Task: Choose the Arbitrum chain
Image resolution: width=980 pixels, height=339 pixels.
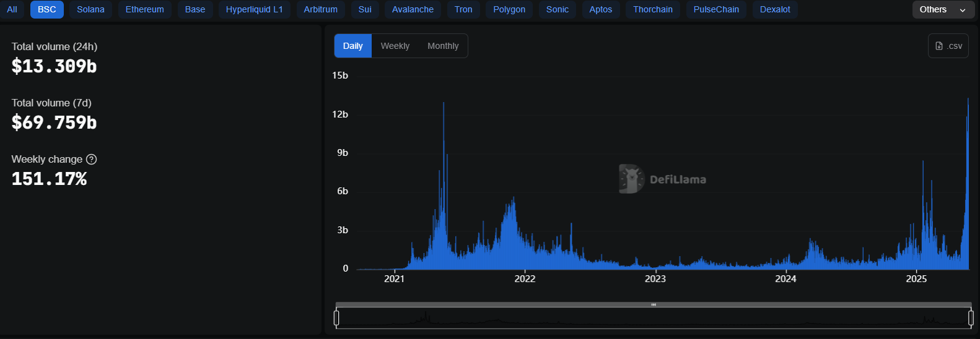Action: (x=321, y=9)
